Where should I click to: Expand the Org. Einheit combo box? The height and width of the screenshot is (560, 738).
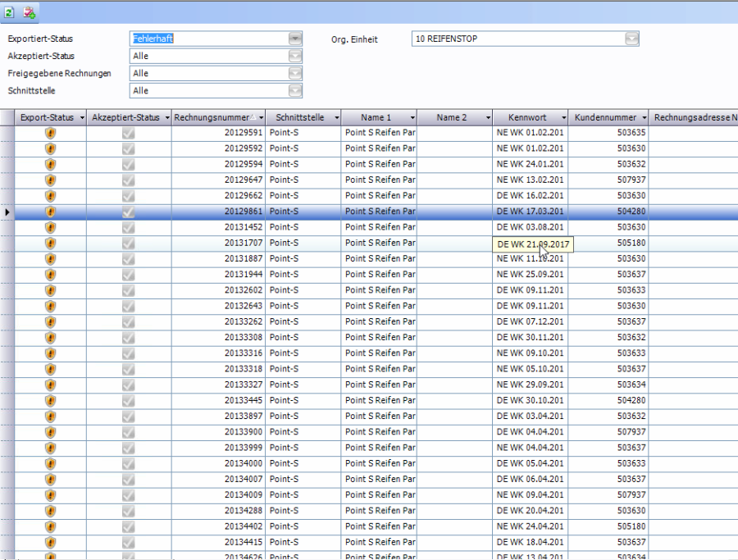(x=631, y=39)
